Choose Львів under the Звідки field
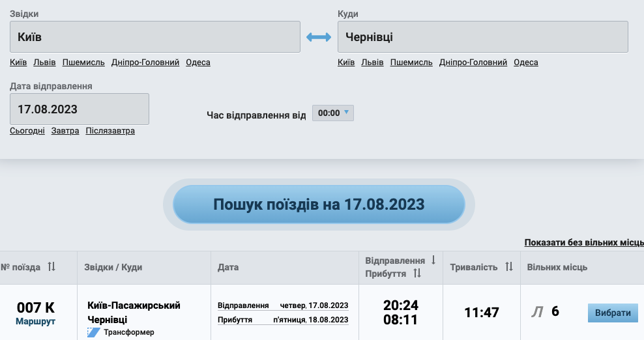Image resolution: width=644 pixels, height=340 pixels. tap(44, 63)
